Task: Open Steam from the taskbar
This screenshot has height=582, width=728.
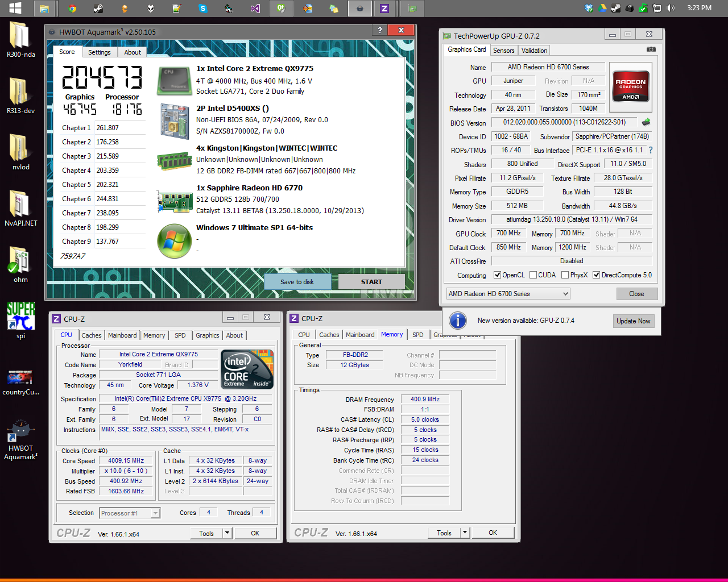Action: coord(98,8)
